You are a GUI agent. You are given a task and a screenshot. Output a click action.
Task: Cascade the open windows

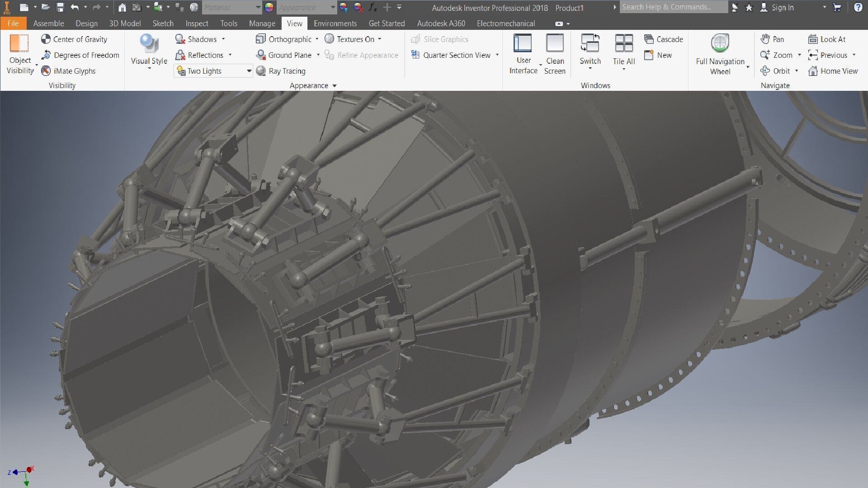click(x=663, y=39)
